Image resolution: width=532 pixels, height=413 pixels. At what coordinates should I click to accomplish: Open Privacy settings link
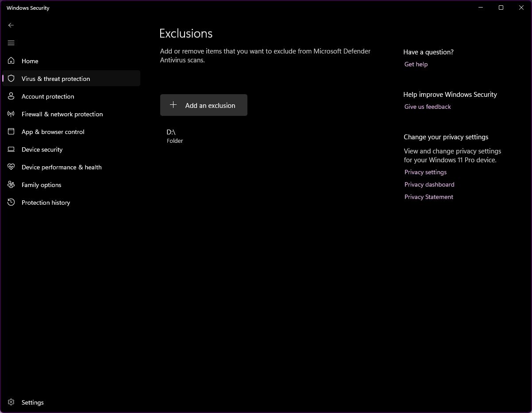(425, 172)
